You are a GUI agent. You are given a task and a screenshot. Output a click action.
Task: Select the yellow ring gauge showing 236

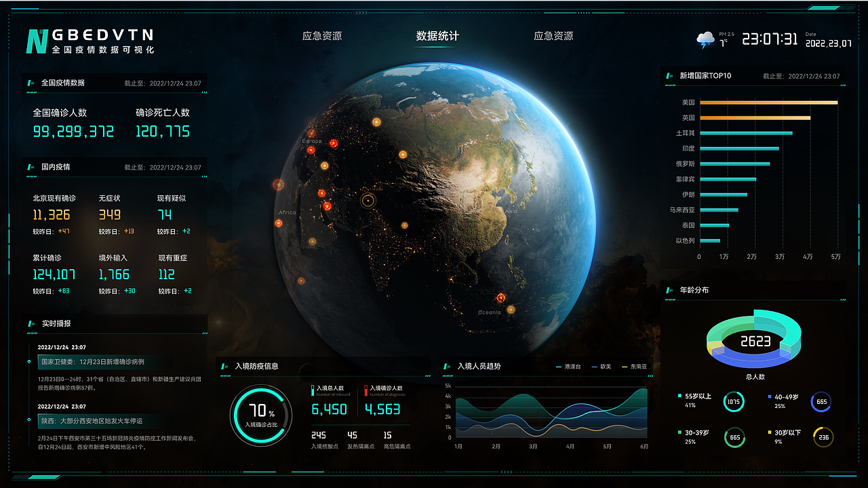tap(823, 437)
